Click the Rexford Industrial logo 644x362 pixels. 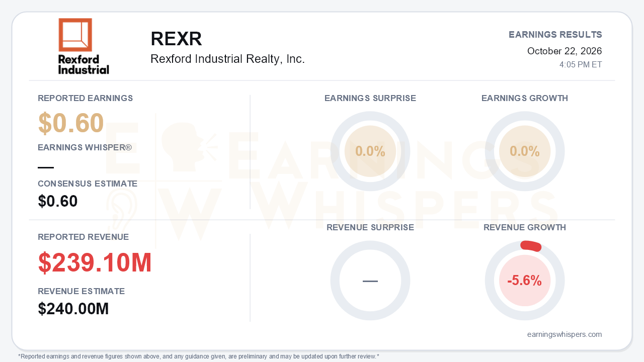coord(84,46)
